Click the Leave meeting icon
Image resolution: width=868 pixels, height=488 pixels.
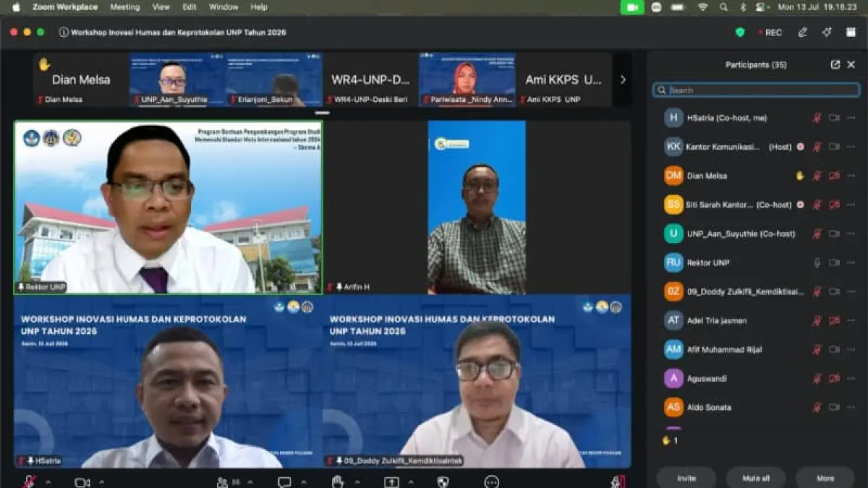click(x=617, y=481)
